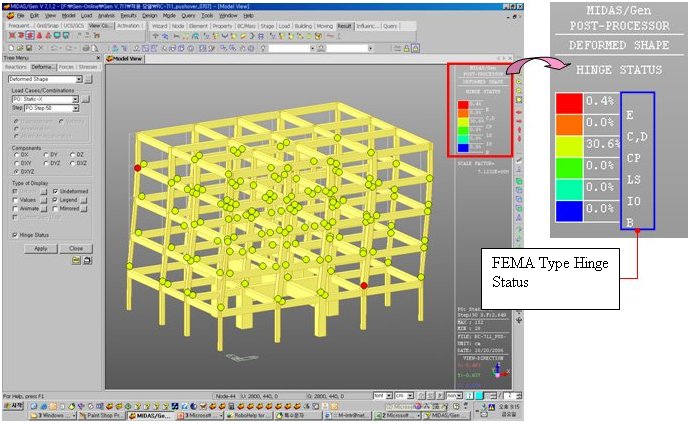The width and height of the screenshot is (691, 424).
Task: Close the Tree Menu panel
Action: point(98,58)
